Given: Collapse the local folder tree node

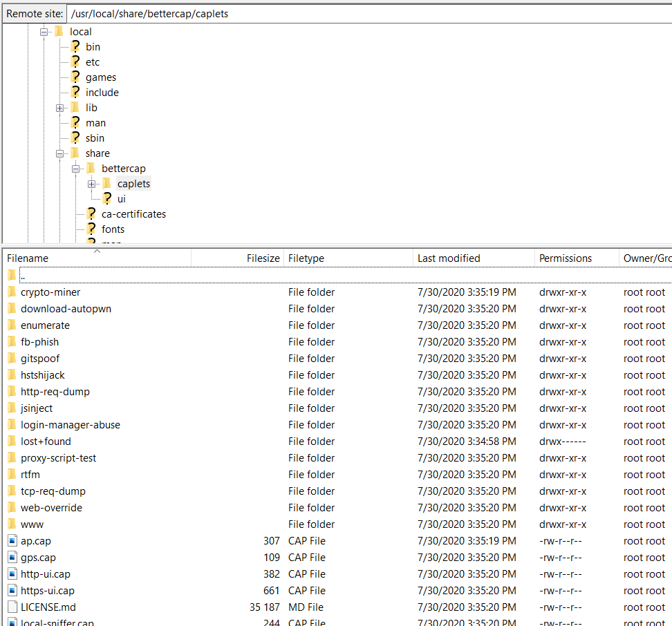Looking at the screenshot, I should point(44,32).
